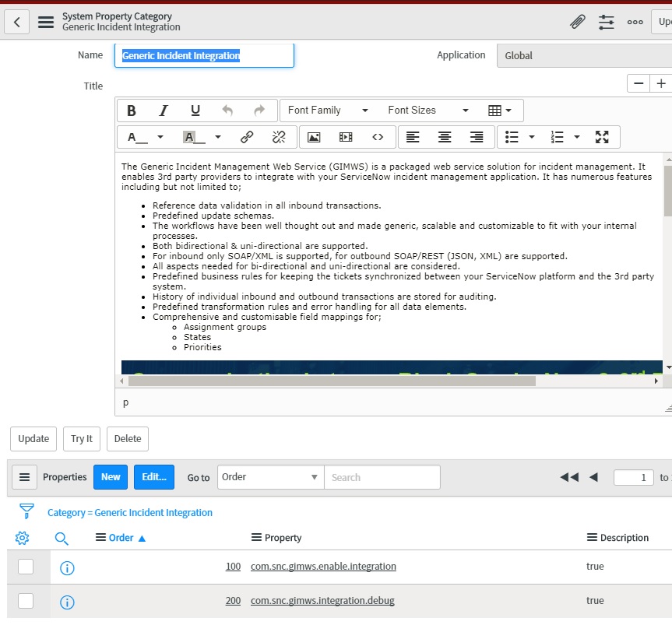The height and width of the screenshot is (625, 672).
Task: Click the Try It button
Action: point(82,439)
